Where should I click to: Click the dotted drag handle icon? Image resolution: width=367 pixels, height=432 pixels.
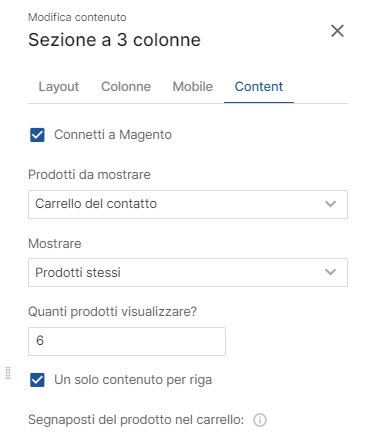[8, 373]
